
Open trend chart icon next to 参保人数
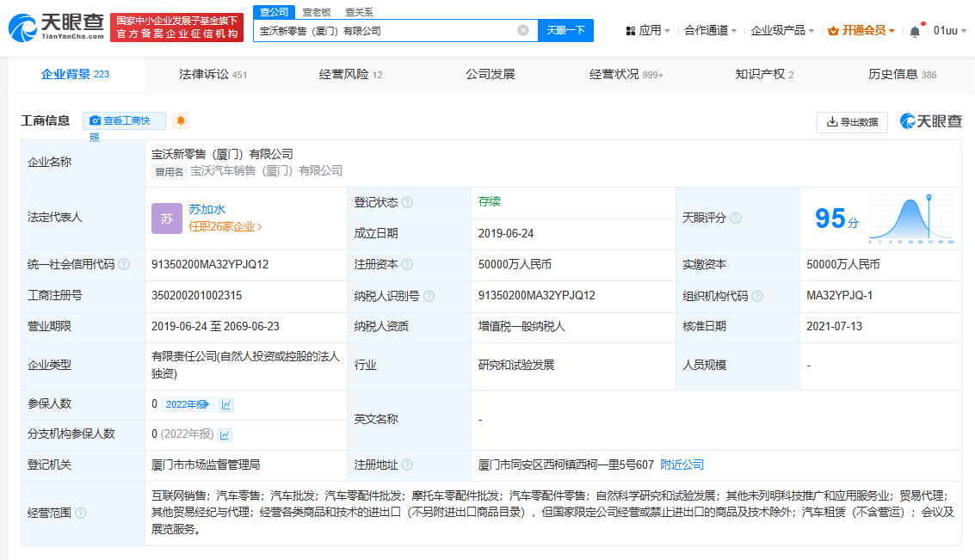click(226, 404)
